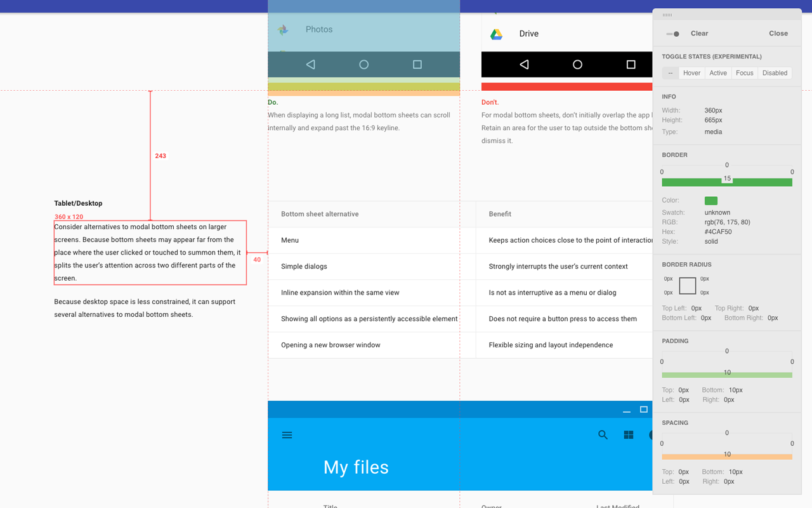Click the 'Tablet/Desktop' heading

(x=78, y=203)
